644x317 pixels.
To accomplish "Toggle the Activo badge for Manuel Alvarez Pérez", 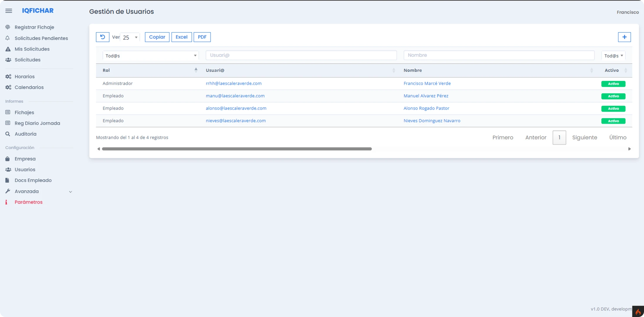I will click(613, 96).
